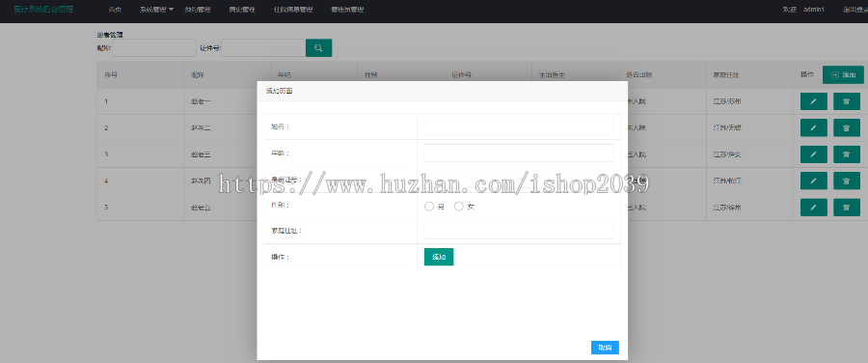Focus the 家庭住址 address field in dialog
Image resolution: width=868 pixels, height=363 pixels.
[519, 231]
